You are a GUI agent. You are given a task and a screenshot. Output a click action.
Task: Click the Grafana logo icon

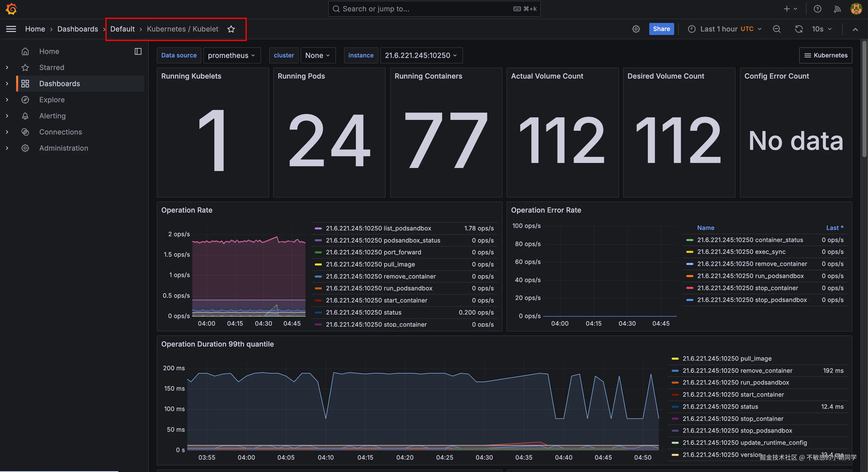point(11,9)
